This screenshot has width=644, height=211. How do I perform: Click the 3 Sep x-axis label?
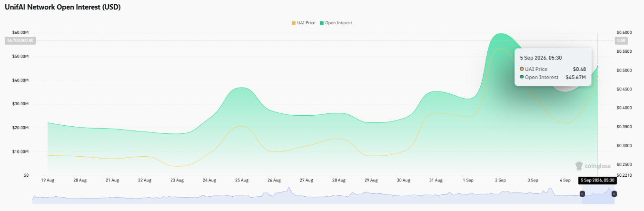pyautogui.click(x=533, y=181)
